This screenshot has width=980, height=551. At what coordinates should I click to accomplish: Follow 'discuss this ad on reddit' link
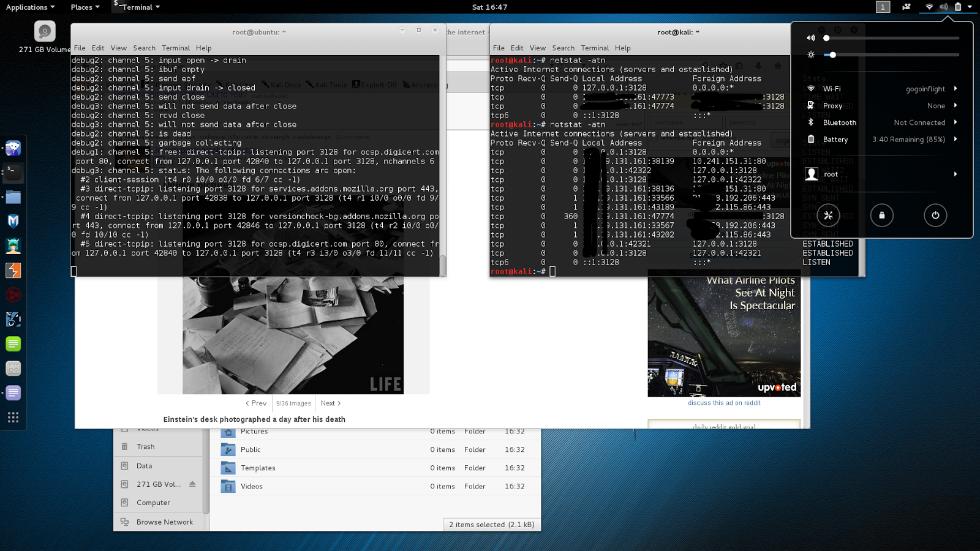(x=724, y=403)
